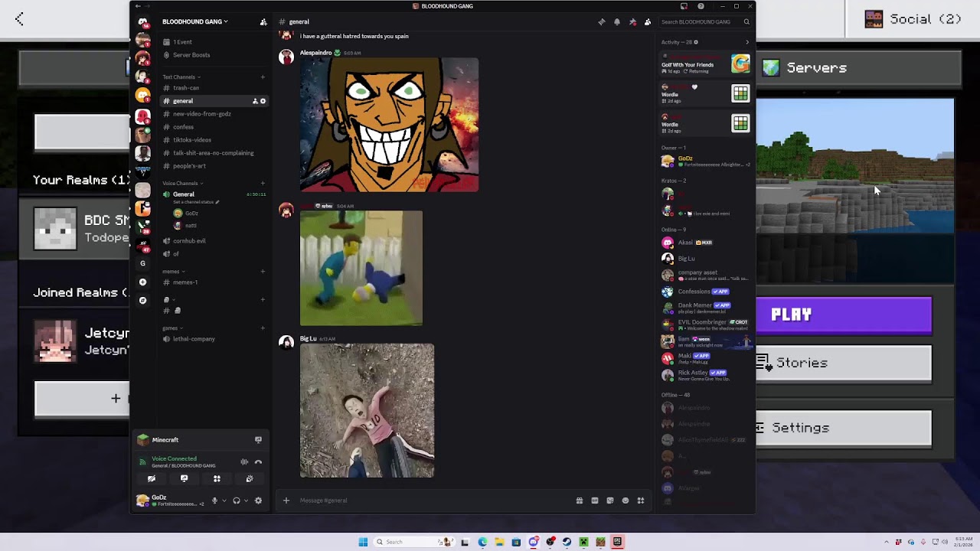Click the plus attach button in message bar

(x=286, y=500)
